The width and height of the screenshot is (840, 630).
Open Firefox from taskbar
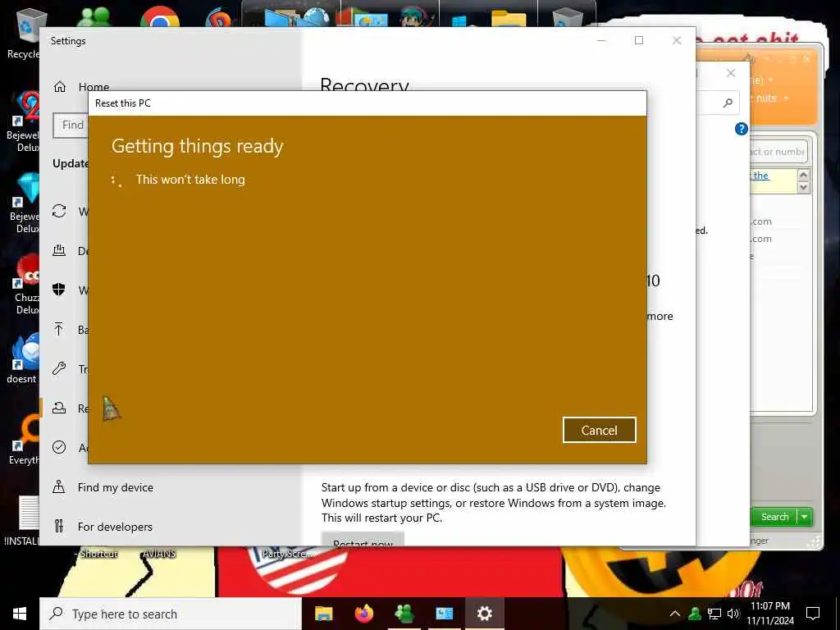363,614
